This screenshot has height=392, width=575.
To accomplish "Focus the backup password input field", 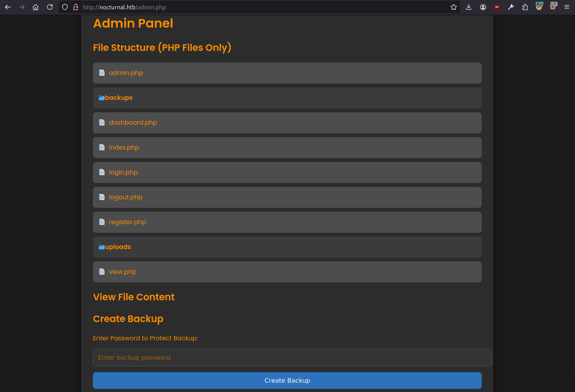I will [292, 357].
